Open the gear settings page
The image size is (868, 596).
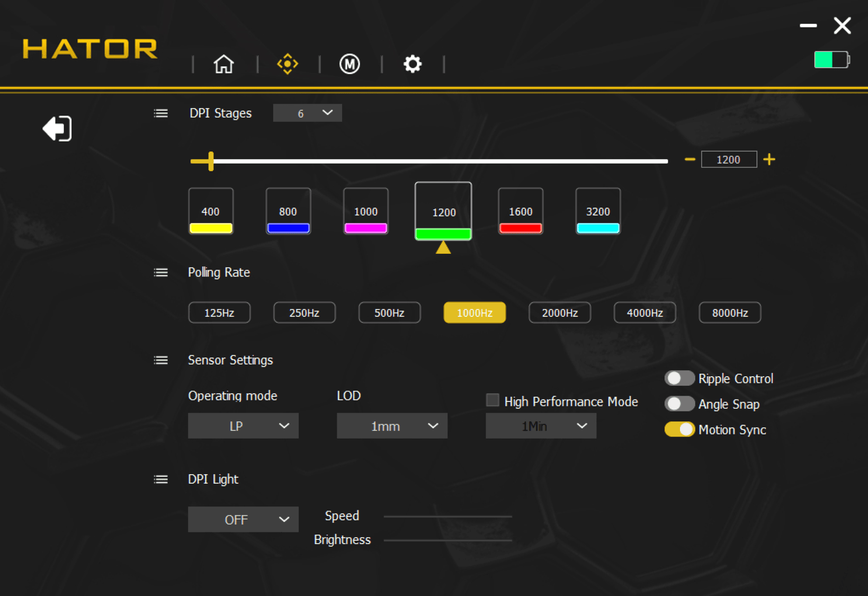pos(412,64)
